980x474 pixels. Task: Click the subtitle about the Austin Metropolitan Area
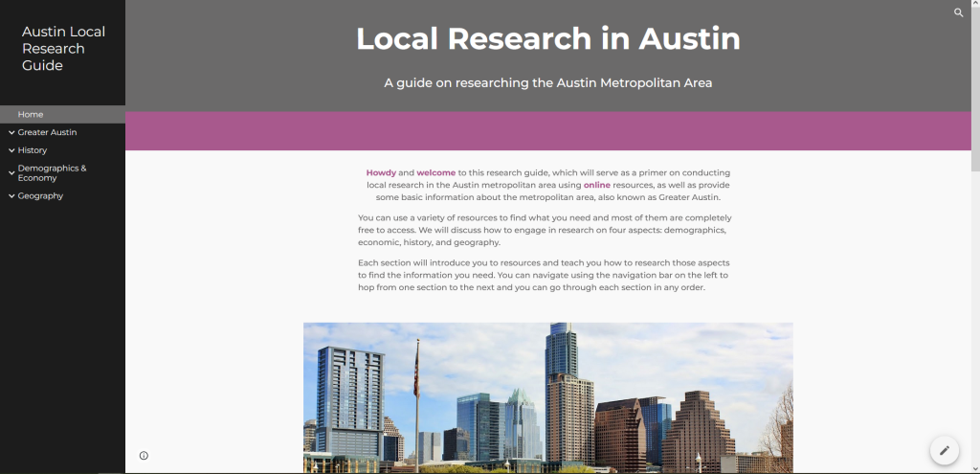coord(548,82)
